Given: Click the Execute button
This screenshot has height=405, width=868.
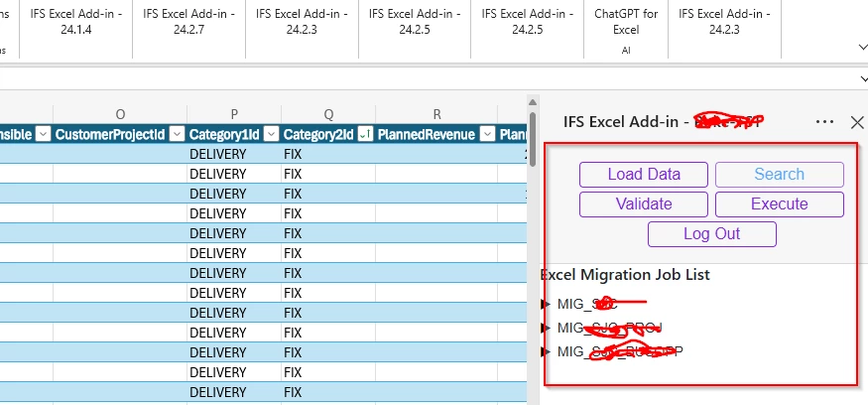Looking at the screenshot, I should click(x=780, y=204).
